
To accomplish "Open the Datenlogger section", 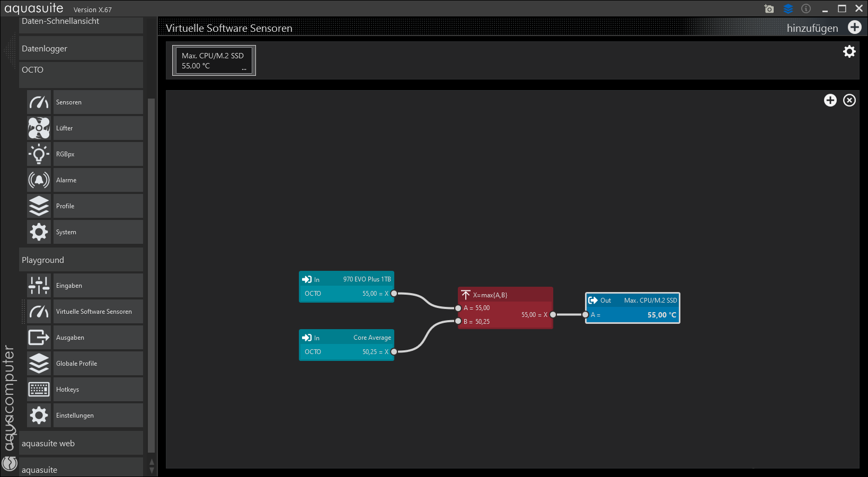I will (x=81, y=49).
